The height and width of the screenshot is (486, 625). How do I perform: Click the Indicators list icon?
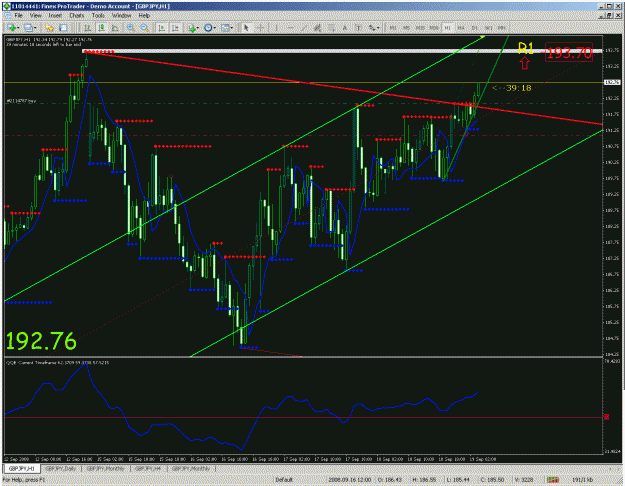tap(192, 28)
